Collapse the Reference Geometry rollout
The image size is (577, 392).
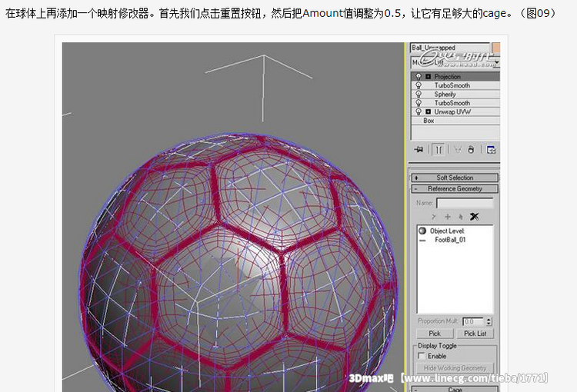pos(455,188)
